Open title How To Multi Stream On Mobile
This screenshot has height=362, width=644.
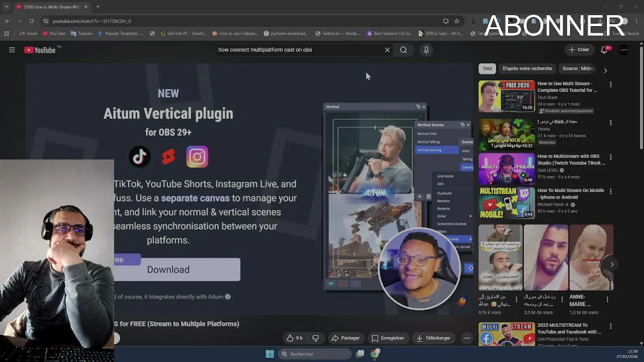571,194
